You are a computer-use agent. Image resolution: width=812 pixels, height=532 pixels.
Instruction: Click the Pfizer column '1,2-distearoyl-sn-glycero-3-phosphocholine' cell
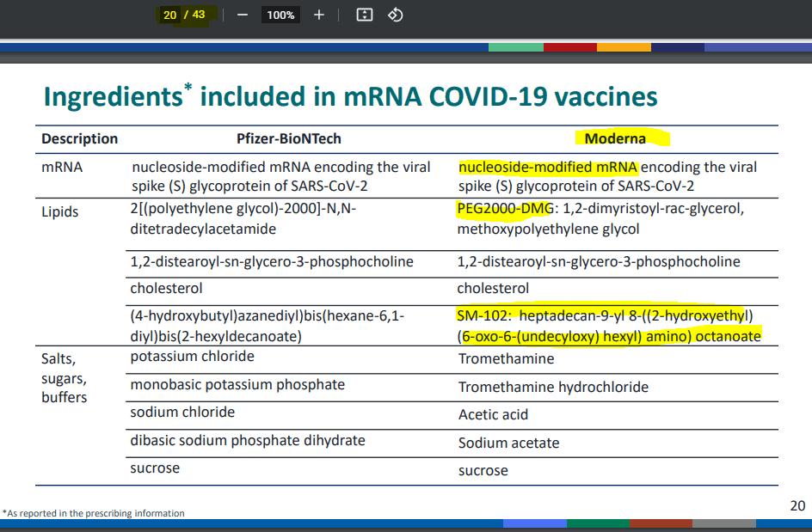[272, 261]
